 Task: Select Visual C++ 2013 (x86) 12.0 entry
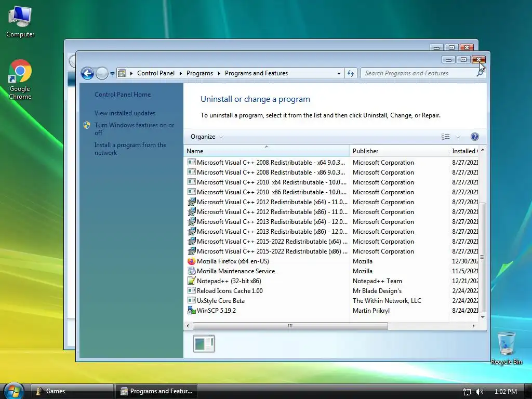272,231
